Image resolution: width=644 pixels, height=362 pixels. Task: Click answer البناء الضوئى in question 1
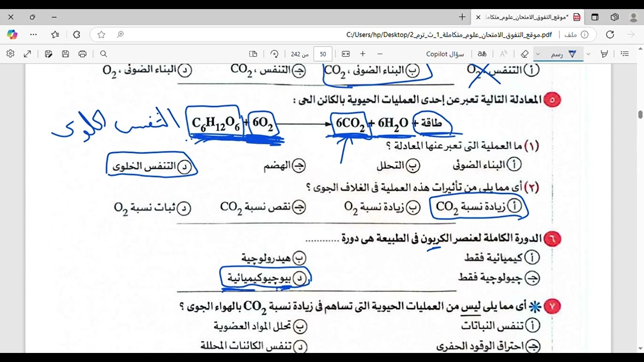tap(487, 164)
